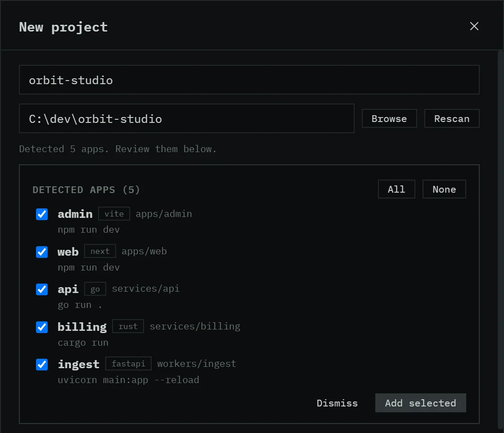Click the vite tag on admin
This screenshot has height=433, width=504.
tap(114, 214)
